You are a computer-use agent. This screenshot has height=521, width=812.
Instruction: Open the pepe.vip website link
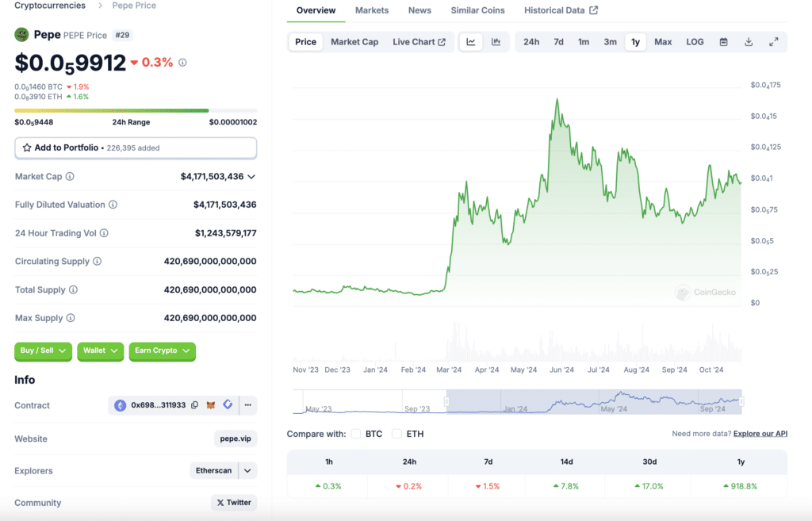pyautogui.click(x=236, y=439)
